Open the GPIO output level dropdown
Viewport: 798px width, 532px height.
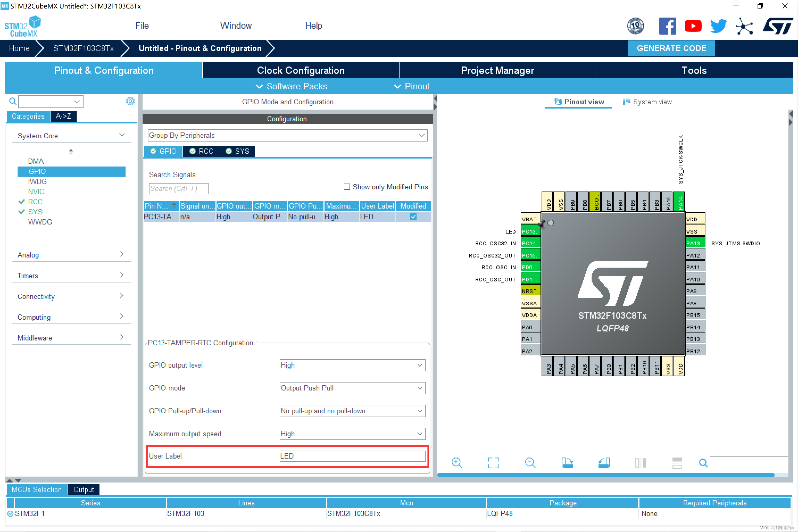click(352, 365)
